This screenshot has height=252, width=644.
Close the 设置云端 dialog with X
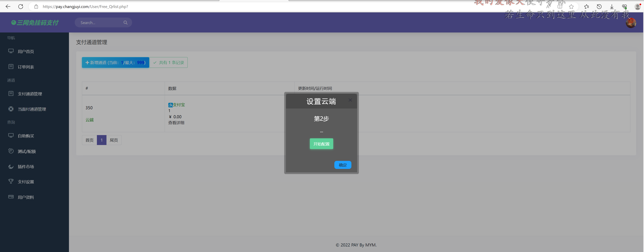point(350,100)
